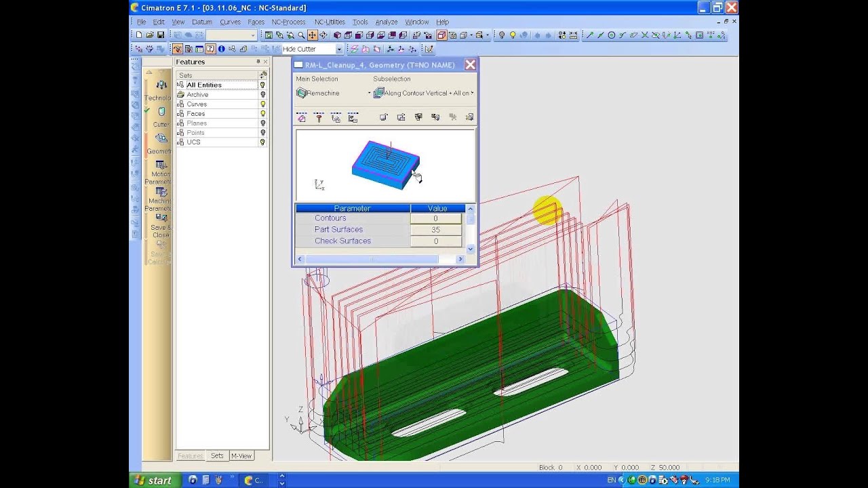Viewport: 868px width, 488px height.
Task: Open the Analyze menu
Action: (x=387, y=22)
